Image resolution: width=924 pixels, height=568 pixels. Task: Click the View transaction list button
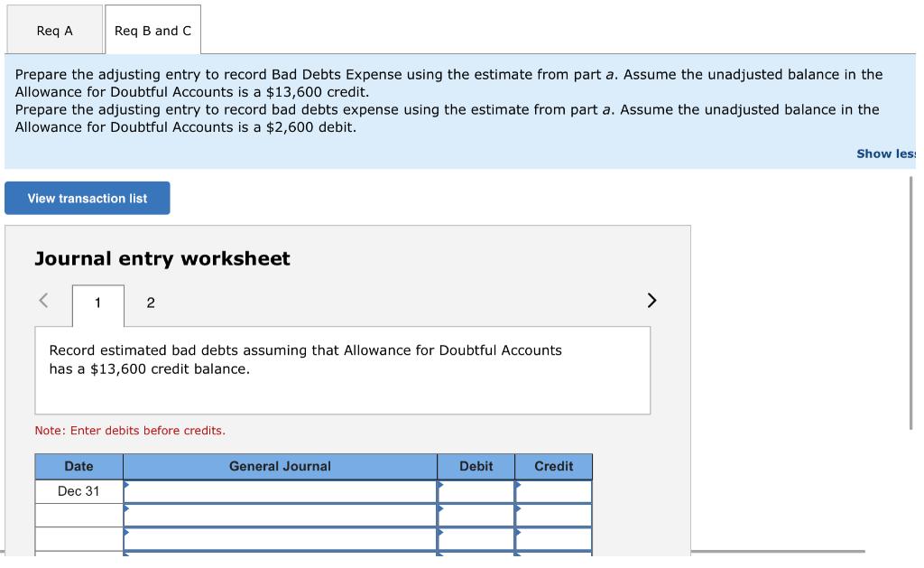[x=87, y=198]
